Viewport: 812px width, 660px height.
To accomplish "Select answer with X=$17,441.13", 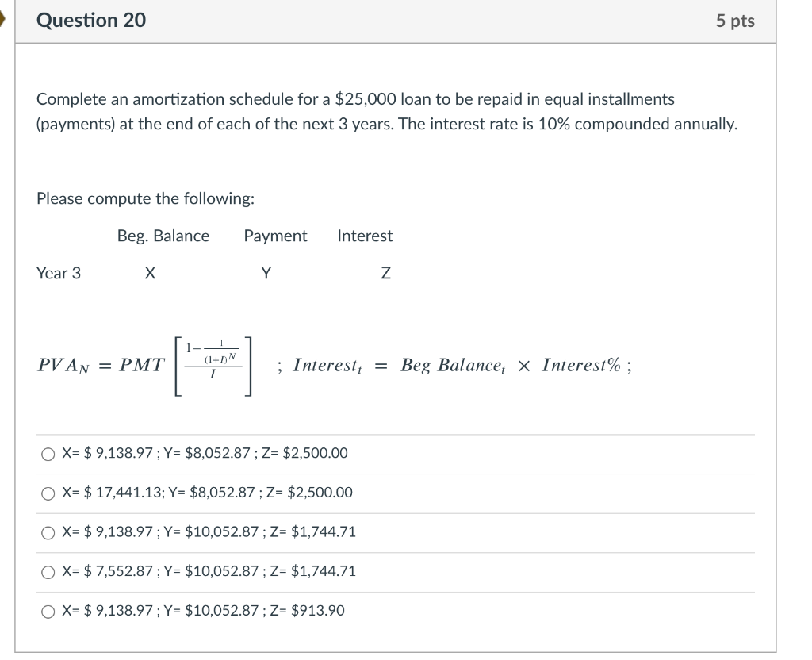I will [48, 493].
